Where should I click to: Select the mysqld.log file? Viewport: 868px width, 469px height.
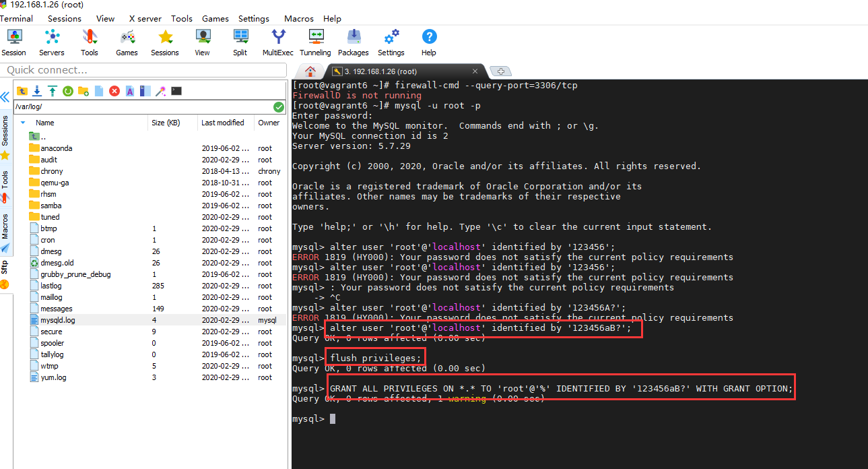[151, 320]
